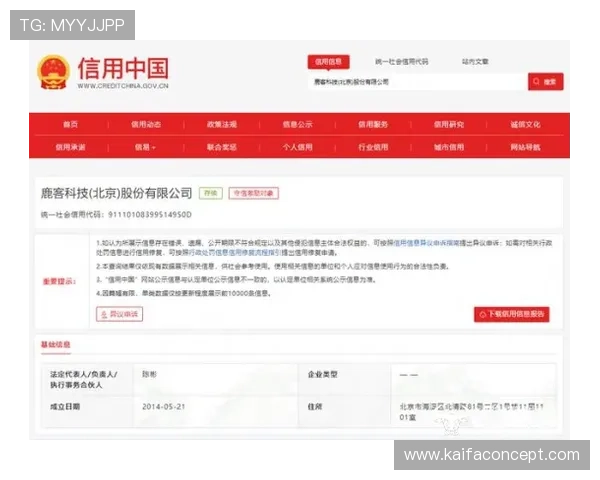600x480 pixels.
Task: Open the 首页 navigation item
Action: 70,124
